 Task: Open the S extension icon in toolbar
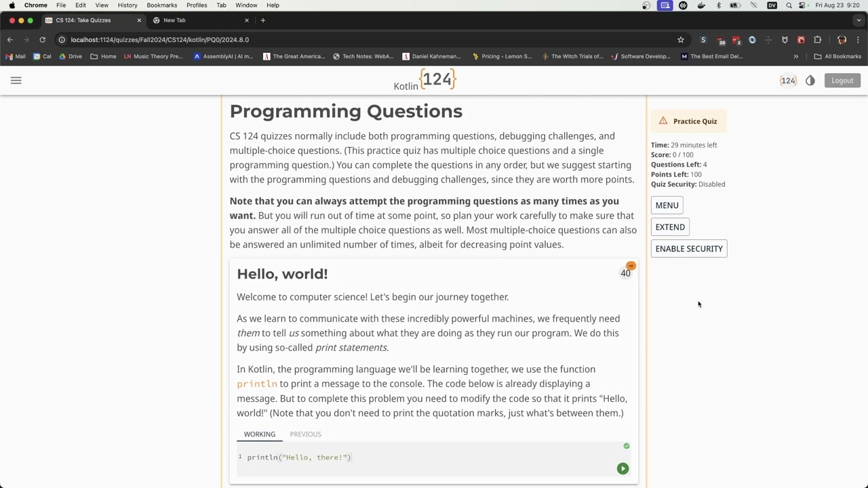tap(703, 40)
